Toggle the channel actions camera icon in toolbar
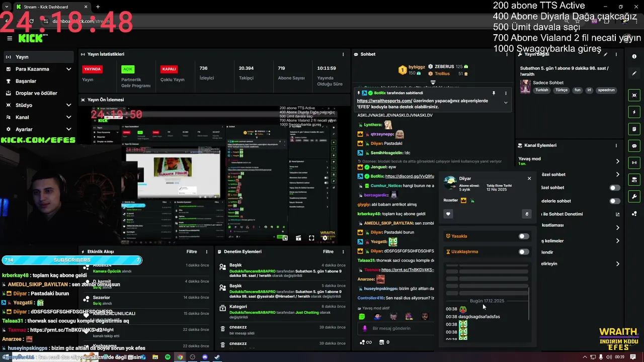This screenshot has height=362, width=644. pyautogui.click(x=634, y=179)
